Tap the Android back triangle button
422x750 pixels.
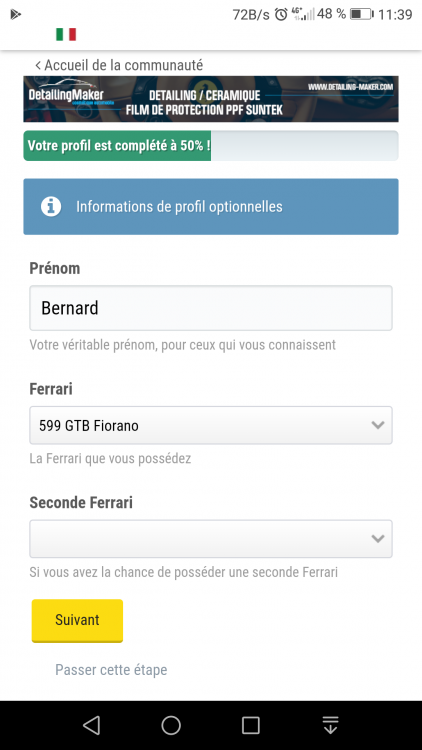pyautogui.click(x=91, y=725)
